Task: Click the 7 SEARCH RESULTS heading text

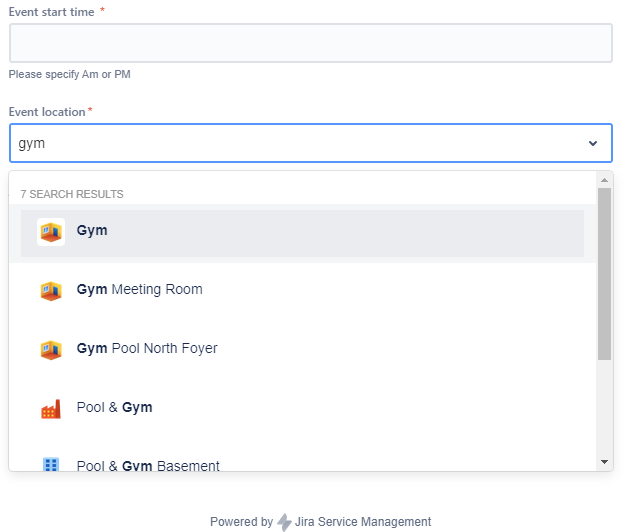Action: [72, 194]
